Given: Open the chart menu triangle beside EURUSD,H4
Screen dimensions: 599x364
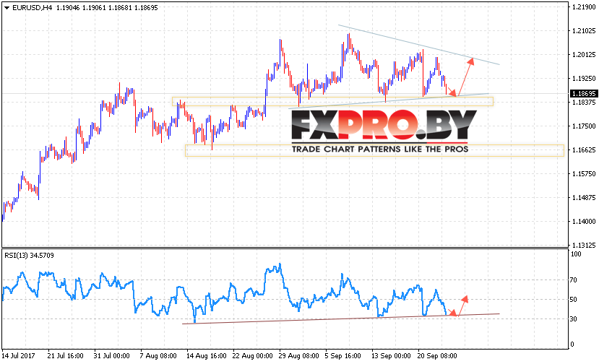Looking at the screenshot, I should click(x=7, y=8).
